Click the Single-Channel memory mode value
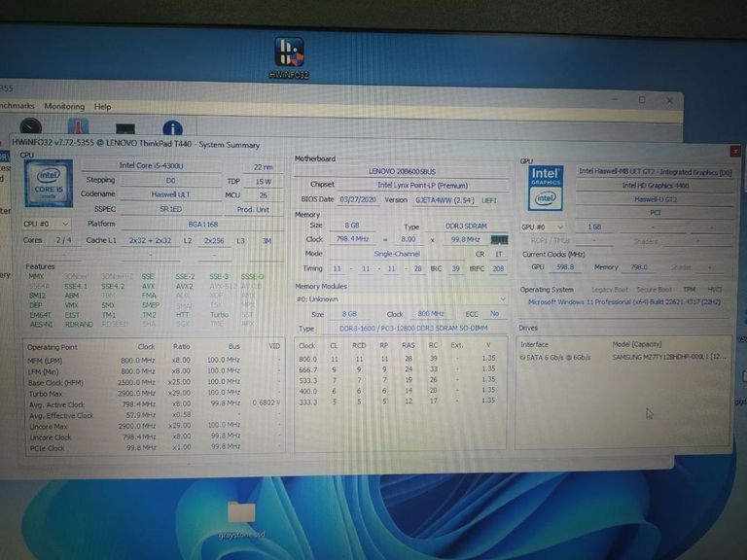 (397, 254)
